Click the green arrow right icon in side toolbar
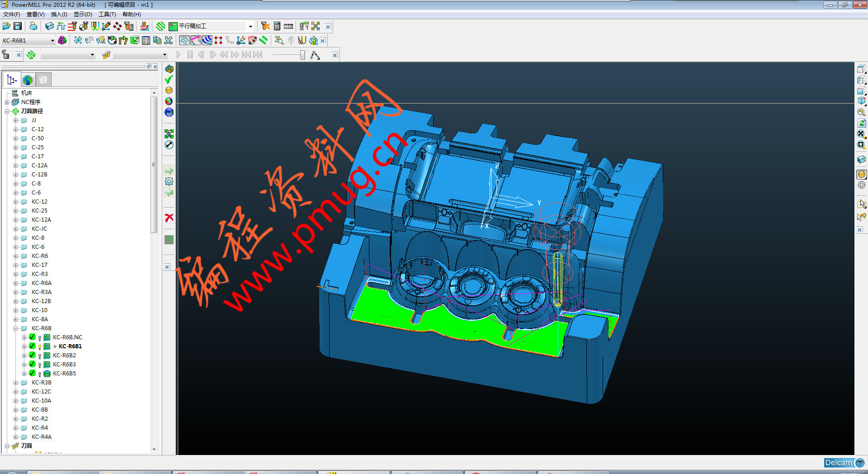 169,171
